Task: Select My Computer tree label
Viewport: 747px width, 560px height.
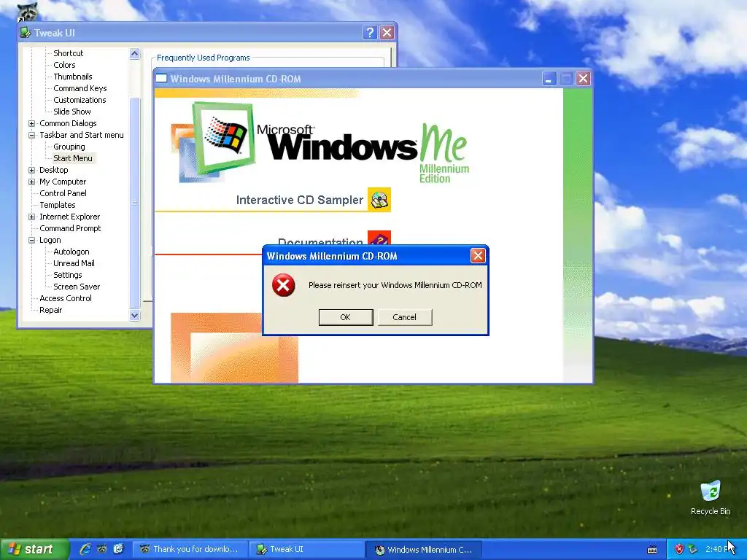Action: point(63,182)
